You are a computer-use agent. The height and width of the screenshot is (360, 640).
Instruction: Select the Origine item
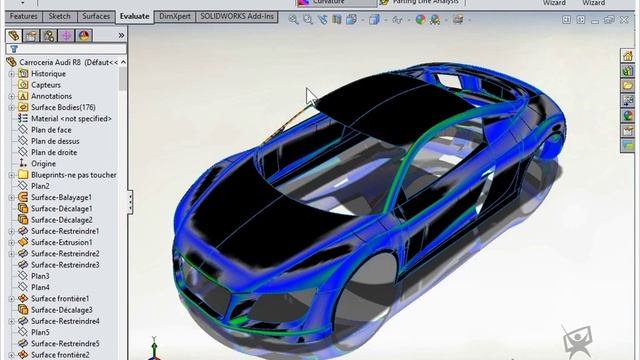(37, 164)
